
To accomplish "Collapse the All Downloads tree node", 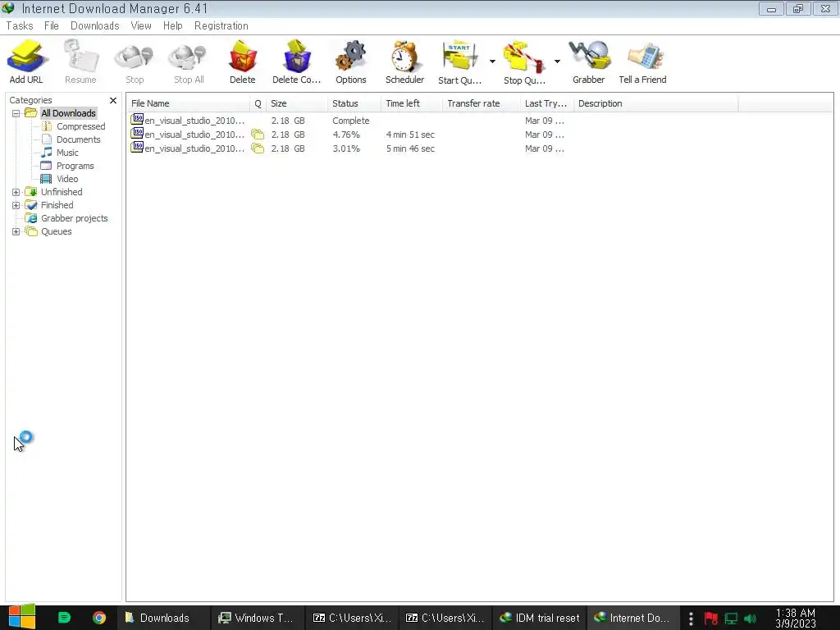I will click(x=16, y=113).
